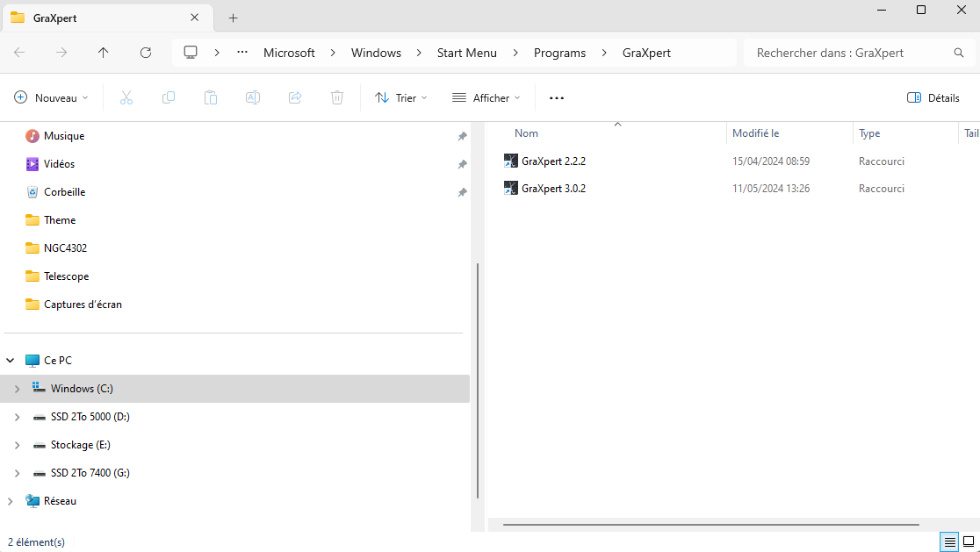Expand Windows (C:) drive node

[x=17, y=389]
